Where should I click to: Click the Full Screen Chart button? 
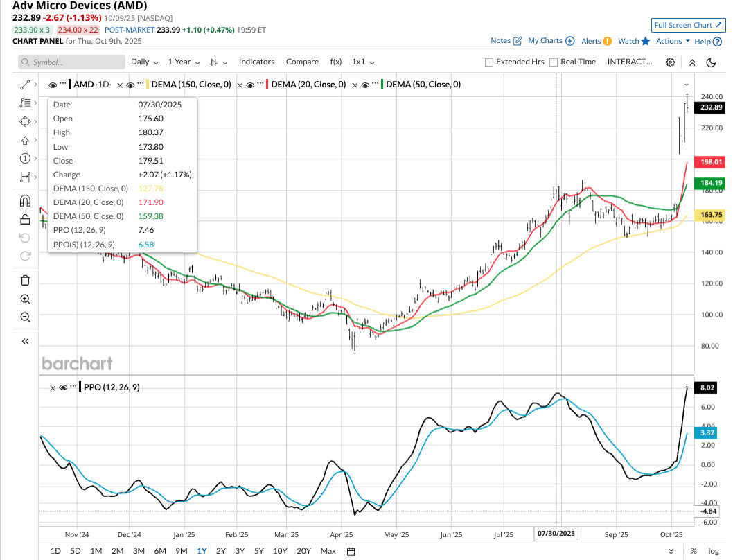coord(688,25)
